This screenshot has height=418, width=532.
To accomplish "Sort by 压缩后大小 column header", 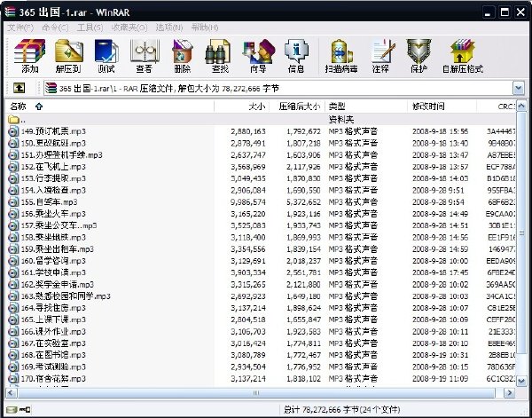I will 297,106.
